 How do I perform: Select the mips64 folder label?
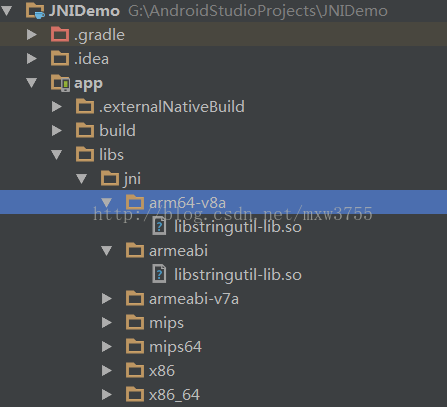point(175,347)
